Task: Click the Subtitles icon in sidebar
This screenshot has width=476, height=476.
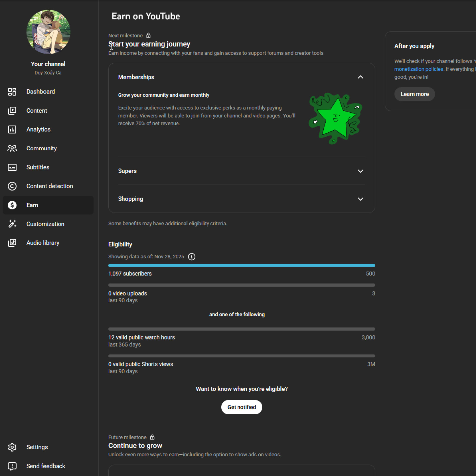Action: tap(12, 167)
